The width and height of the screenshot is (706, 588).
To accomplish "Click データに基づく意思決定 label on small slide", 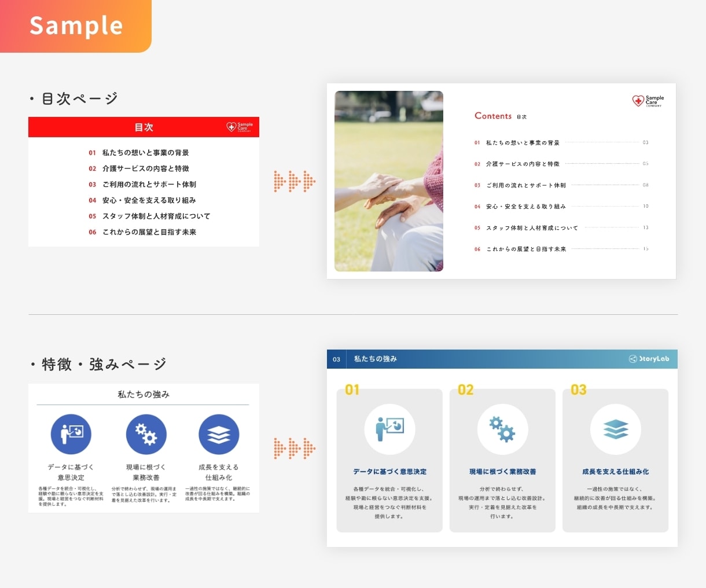I will (71, 472).
